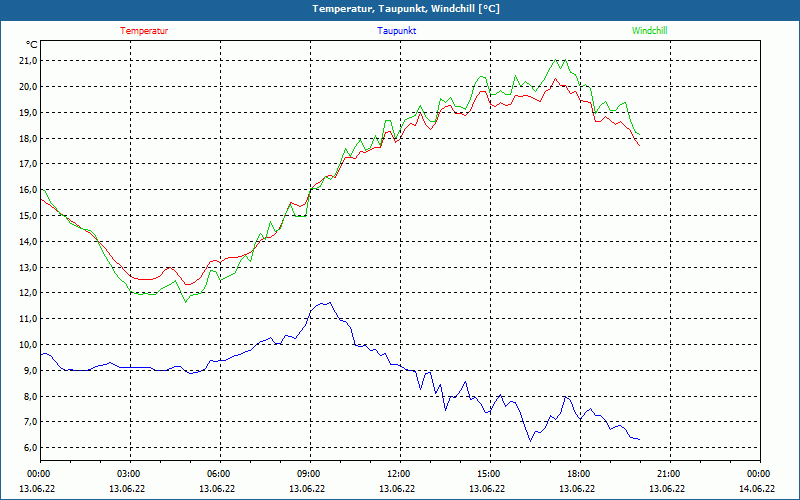Click the chart title Temperatur, Taupunkt, Windchill

406,9
